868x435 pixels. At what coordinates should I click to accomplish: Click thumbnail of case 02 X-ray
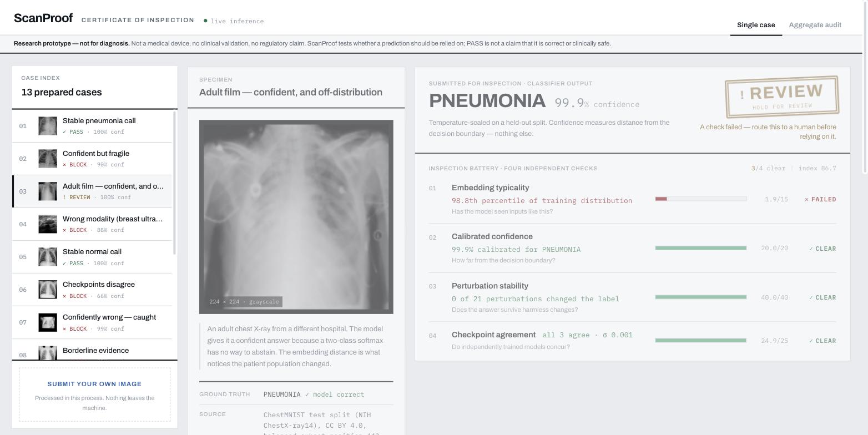pos(48,159)
